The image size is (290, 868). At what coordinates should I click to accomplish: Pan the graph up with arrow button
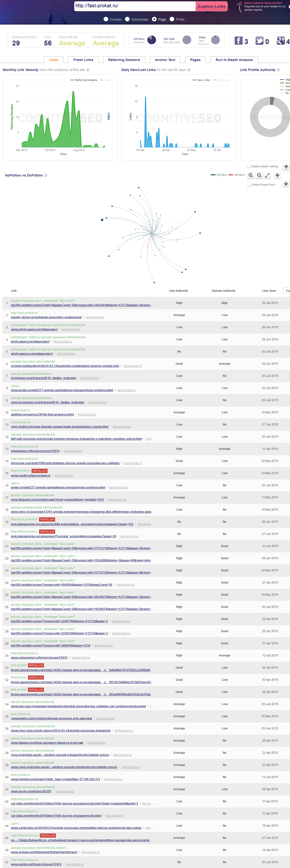tap(286, 167)
